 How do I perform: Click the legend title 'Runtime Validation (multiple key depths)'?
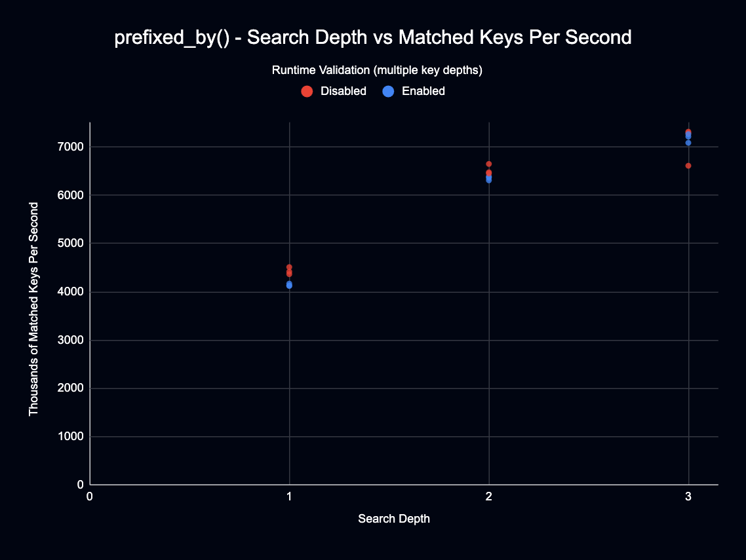pyautogui.click(x=377, y=70)
